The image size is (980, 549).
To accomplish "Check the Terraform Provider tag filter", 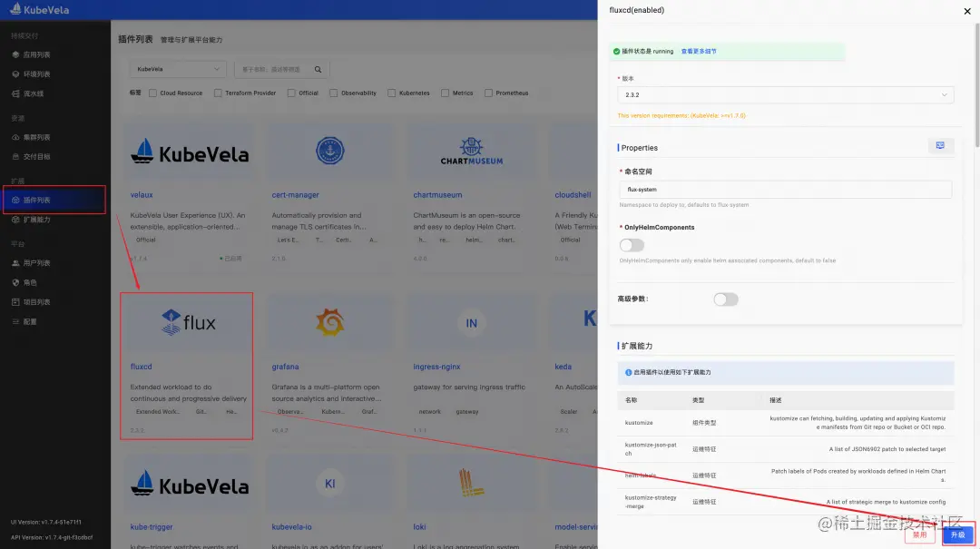I will (x=218, y=93).
